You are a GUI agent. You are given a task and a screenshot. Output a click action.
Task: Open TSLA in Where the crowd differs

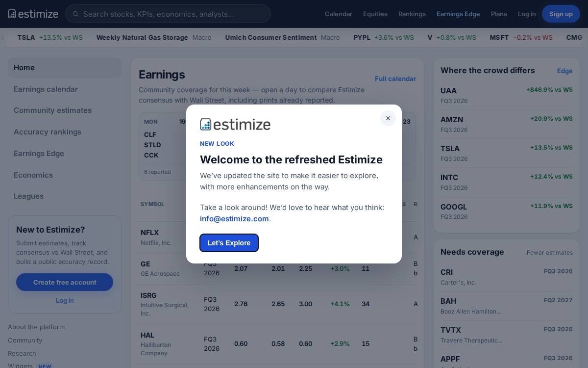pyautogui.click(x=507, y=153)
